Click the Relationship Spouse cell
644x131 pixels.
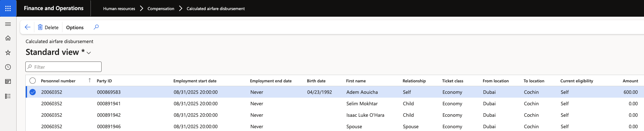411,126
